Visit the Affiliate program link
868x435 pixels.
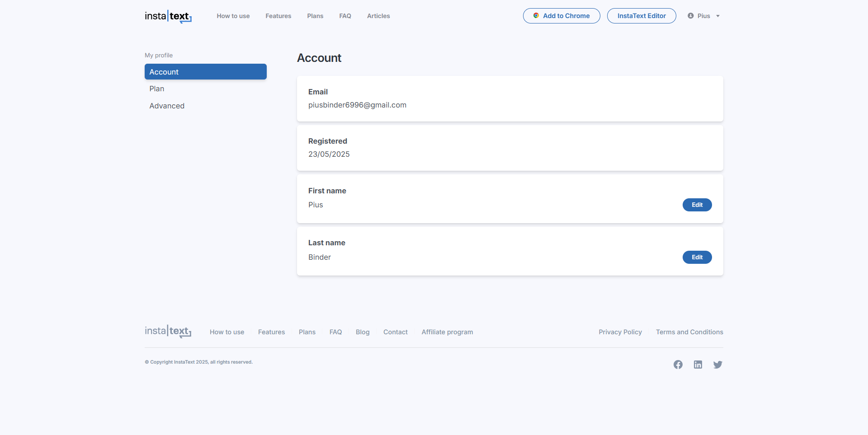[447, 332]
